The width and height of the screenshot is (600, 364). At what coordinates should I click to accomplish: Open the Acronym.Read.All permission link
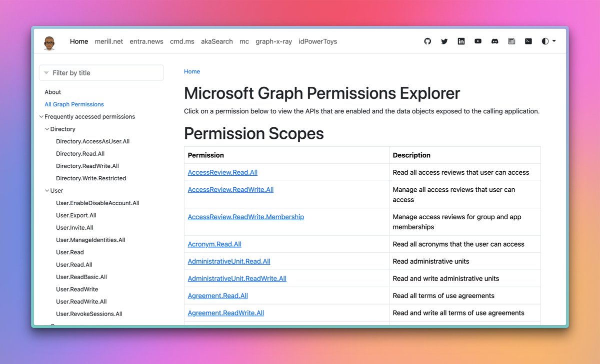pyautogui.click(x=214, y=244)
